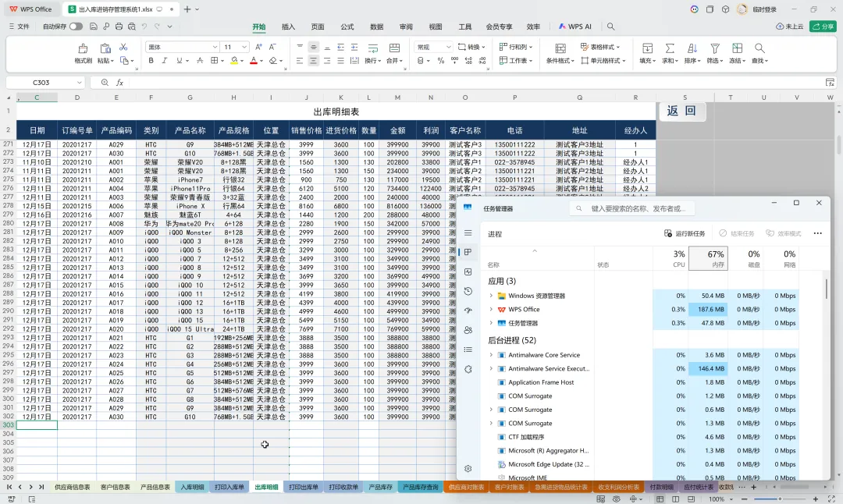Viewport: 843px width, 504px height.
Task: Switch to the 插入 ribbon tab
Action: (288, 27)
